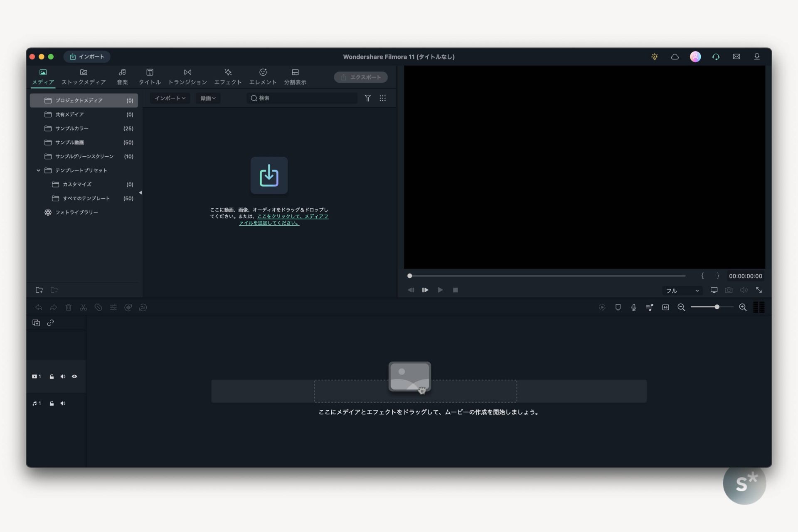Hide video track 1 with the eye icon

75,377
